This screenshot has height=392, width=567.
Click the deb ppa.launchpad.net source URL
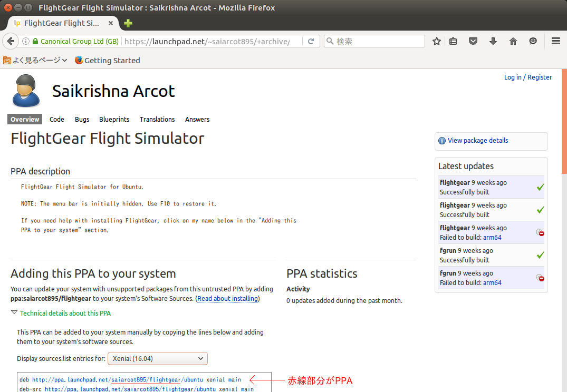tap(118, 380)
